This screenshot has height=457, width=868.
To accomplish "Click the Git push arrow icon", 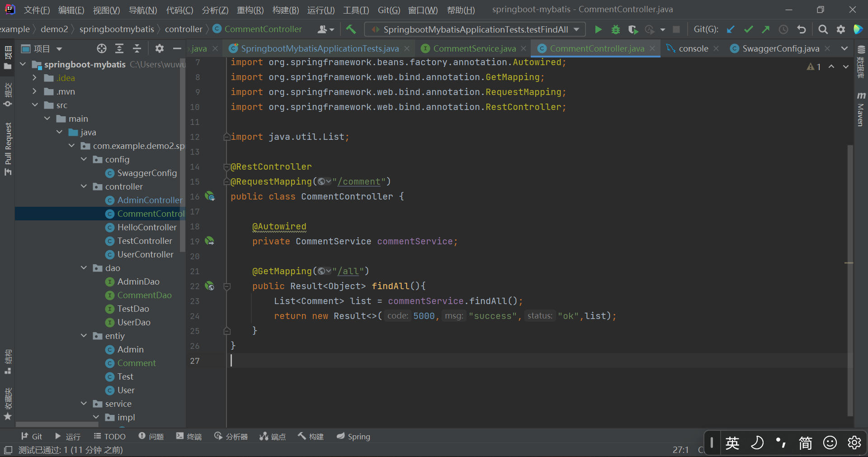I will tap(765, 29).
